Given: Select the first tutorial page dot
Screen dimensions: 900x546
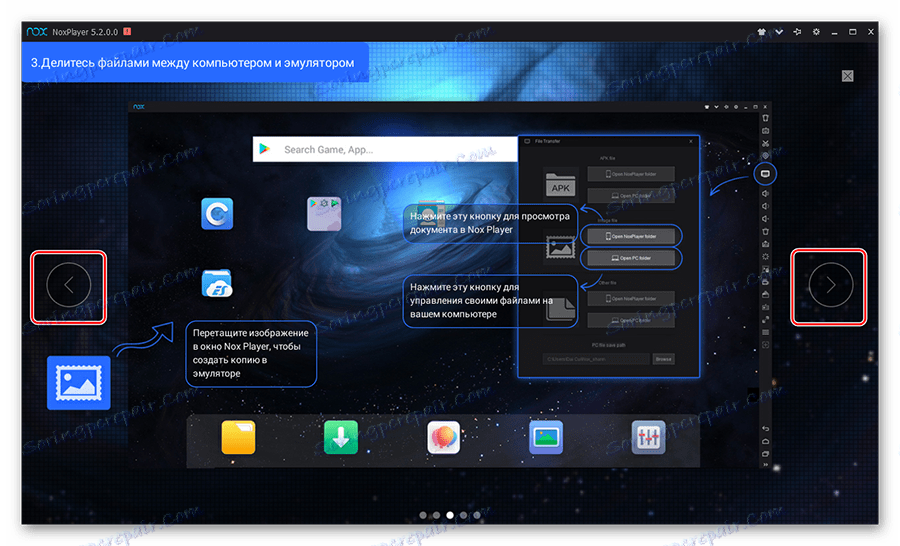Looking at the screenshot, I should point(423,515).
